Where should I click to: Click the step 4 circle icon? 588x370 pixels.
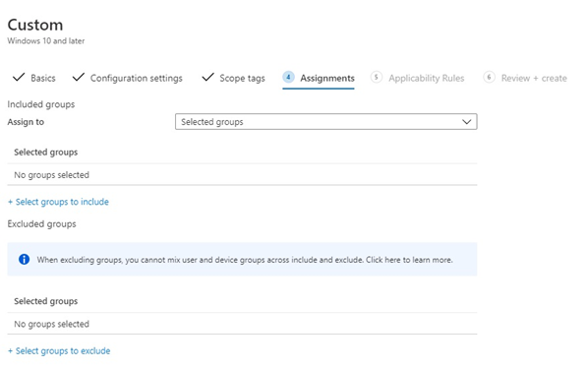tap(288, 77)
